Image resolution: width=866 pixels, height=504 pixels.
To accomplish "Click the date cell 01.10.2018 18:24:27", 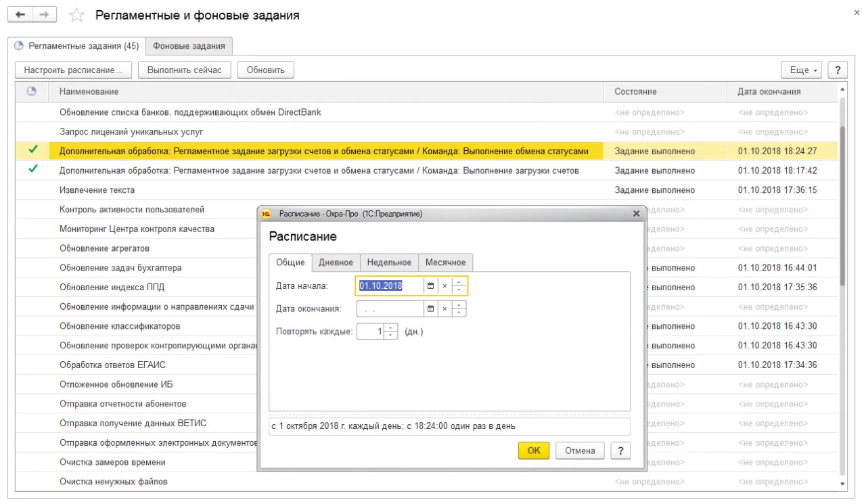I will coord(782,151).
